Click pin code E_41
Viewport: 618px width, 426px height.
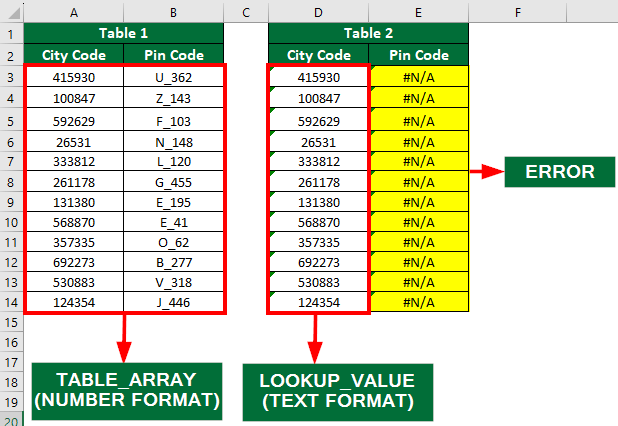pos(174,222)
